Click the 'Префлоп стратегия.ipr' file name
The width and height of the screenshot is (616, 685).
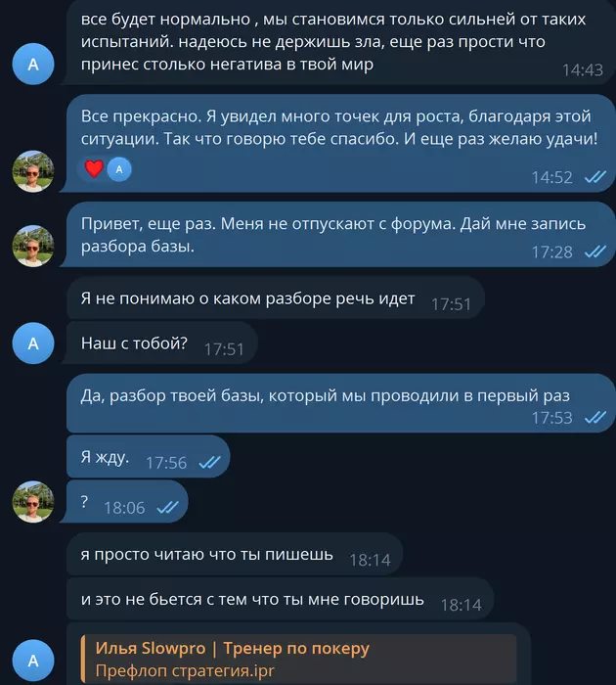pyautogui.click(x=185, y=670)
